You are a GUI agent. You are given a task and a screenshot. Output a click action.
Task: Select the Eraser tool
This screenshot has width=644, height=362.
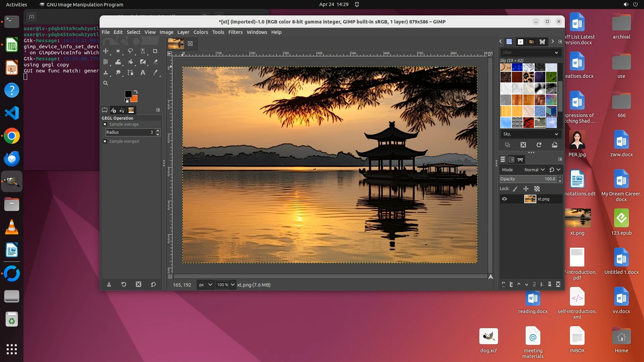tap(155, 62)
